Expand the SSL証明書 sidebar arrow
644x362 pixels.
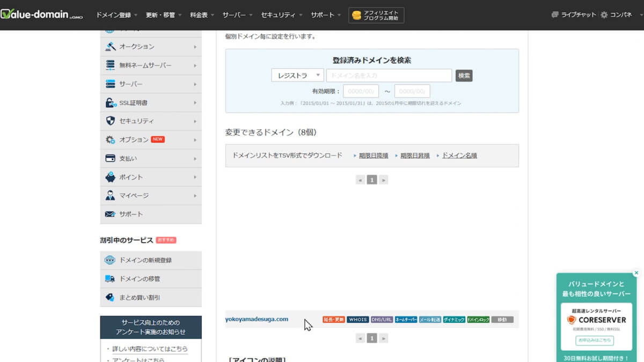(x=195, y=102)
